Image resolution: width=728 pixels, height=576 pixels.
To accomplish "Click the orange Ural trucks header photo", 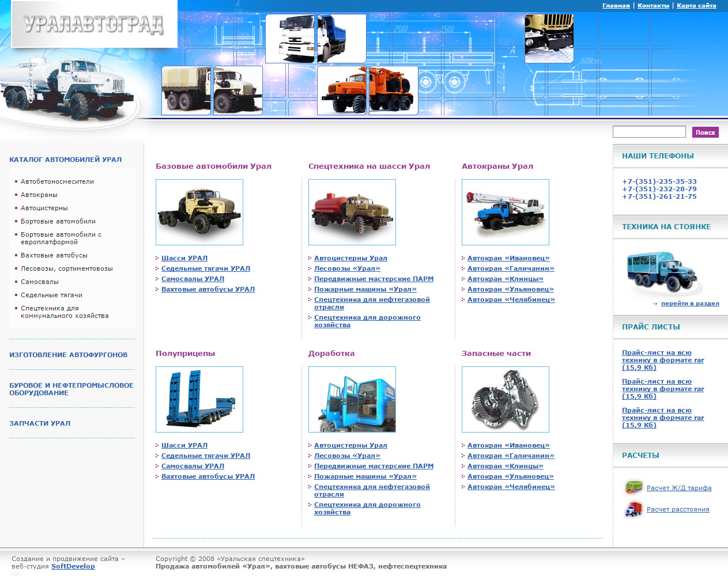I will pos(368,90).
